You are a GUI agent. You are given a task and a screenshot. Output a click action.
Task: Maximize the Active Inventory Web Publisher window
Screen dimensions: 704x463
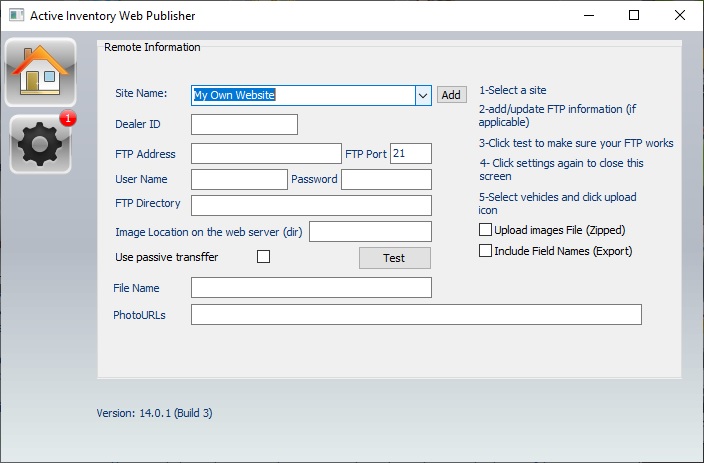click(634, 15)
